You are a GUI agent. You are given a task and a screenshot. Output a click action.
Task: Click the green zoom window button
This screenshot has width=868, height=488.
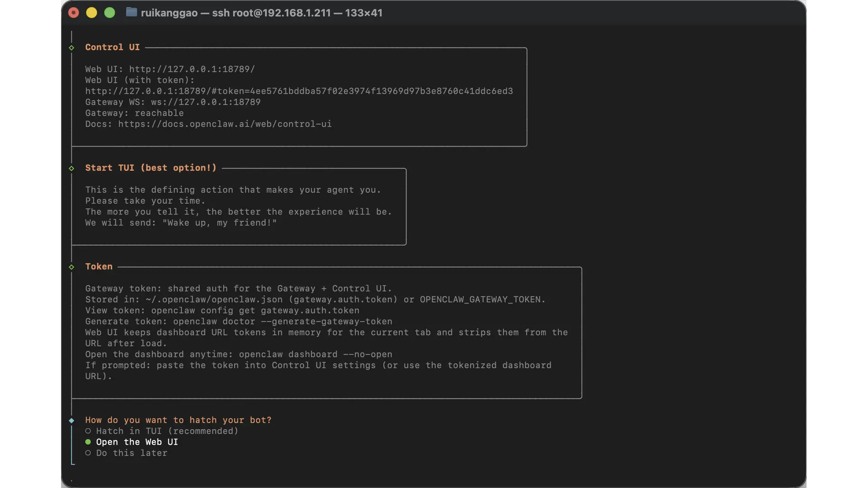110,13
